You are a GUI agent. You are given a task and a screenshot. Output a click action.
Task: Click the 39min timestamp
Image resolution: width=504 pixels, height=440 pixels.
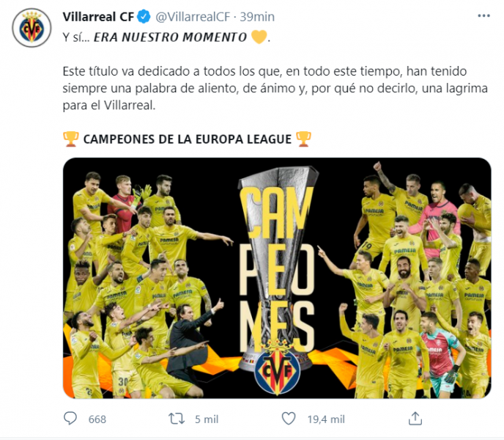click(257, 17)
